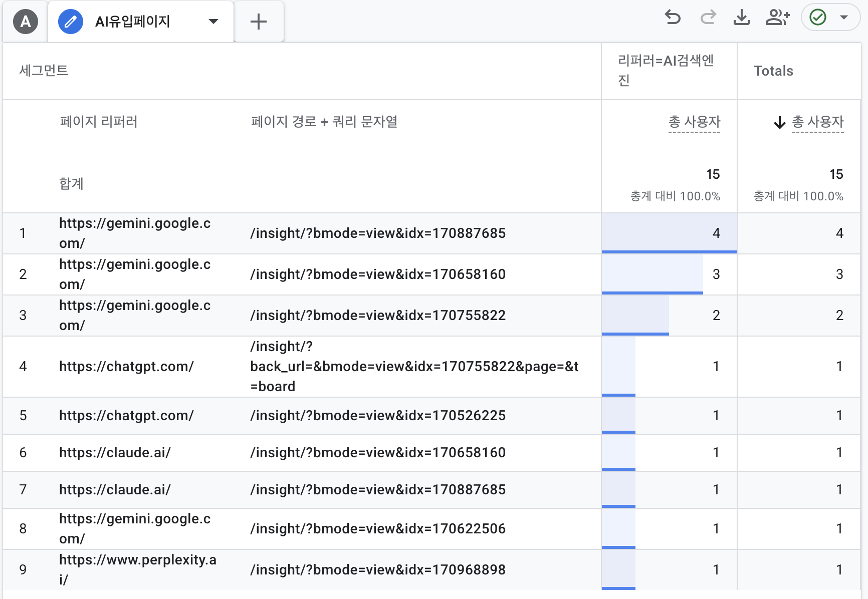The image size is (868, 599).
Task: Click the 페이지 경로 + 쿼리 문자열 header
Action: [x=324, y=122]
